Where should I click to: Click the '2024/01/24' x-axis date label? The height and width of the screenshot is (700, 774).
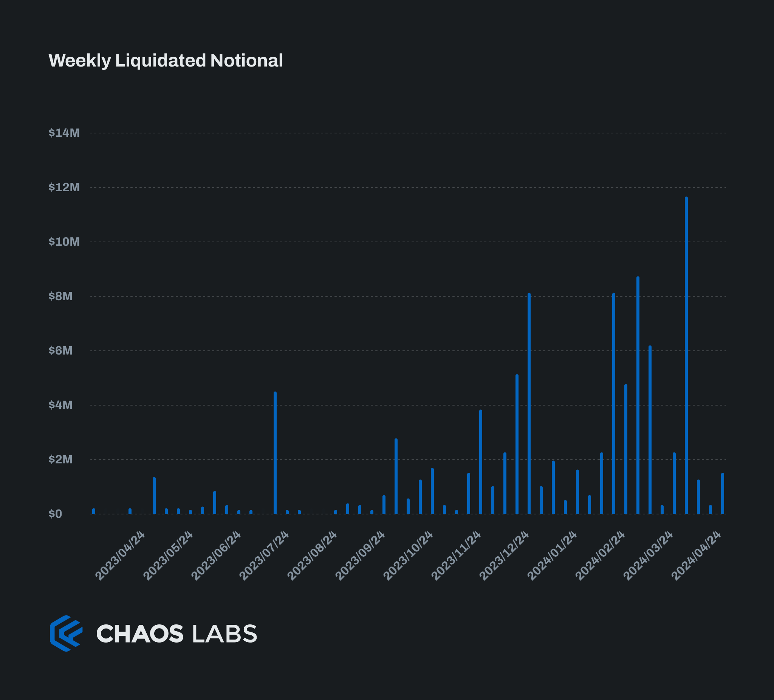coord(552,556)
